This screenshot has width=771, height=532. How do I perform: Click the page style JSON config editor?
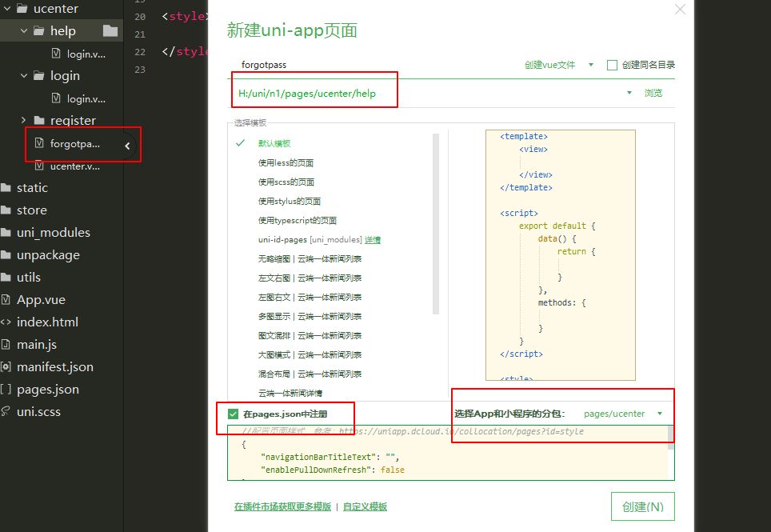point(447,453)
